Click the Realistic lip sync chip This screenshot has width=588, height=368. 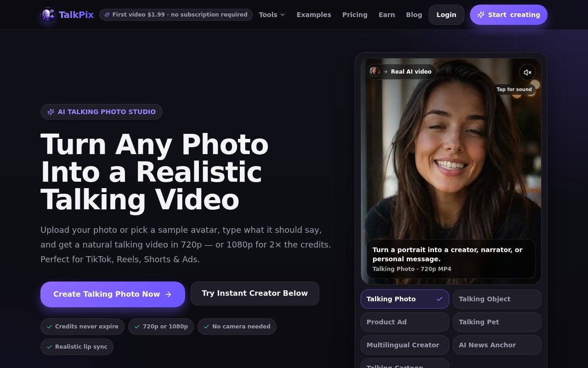point(77,347)
